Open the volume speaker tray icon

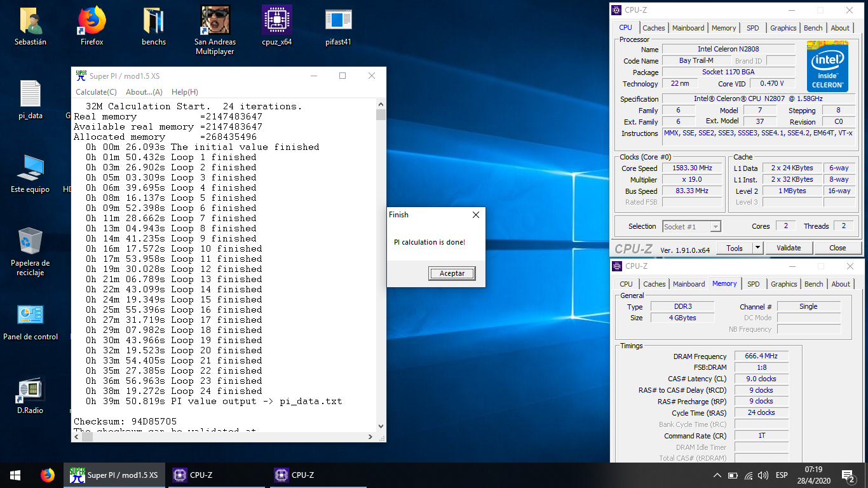pyautogui.click(x=763, y=475)
